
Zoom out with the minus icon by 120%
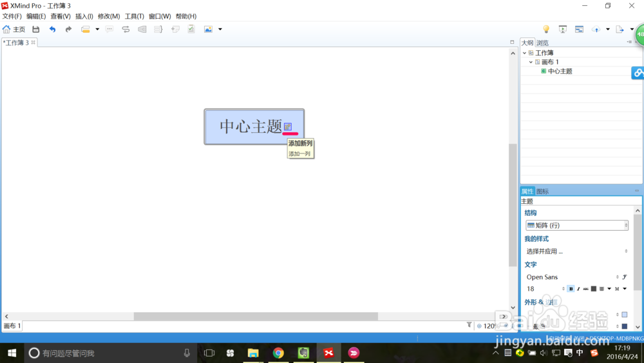(x=479, y=326)
